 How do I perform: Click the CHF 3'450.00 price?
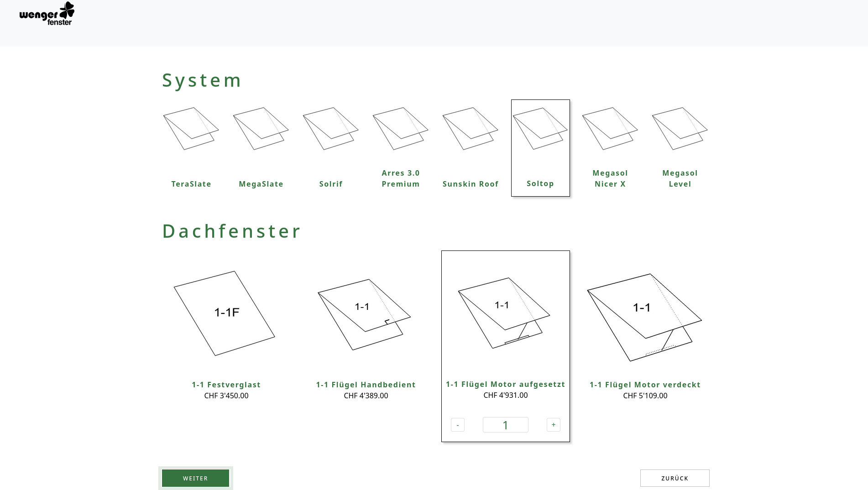(x=226, y=396)
